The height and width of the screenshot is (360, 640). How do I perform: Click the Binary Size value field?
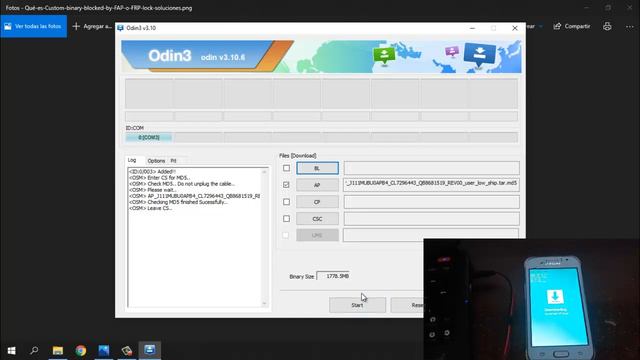point(333,276)
